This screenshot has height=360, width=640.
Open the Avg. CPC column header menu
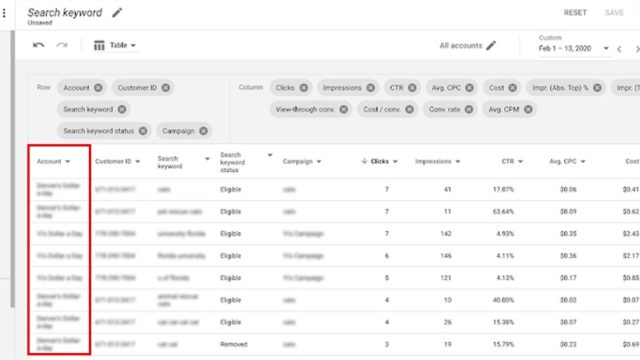[x=583, y=162]
